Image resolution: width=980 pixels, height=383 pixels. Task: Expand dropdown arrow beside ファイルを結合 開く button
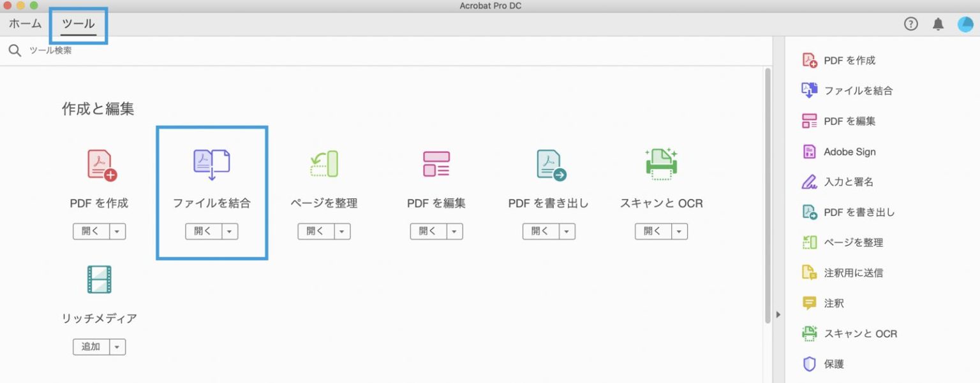[x=230, y=231]
